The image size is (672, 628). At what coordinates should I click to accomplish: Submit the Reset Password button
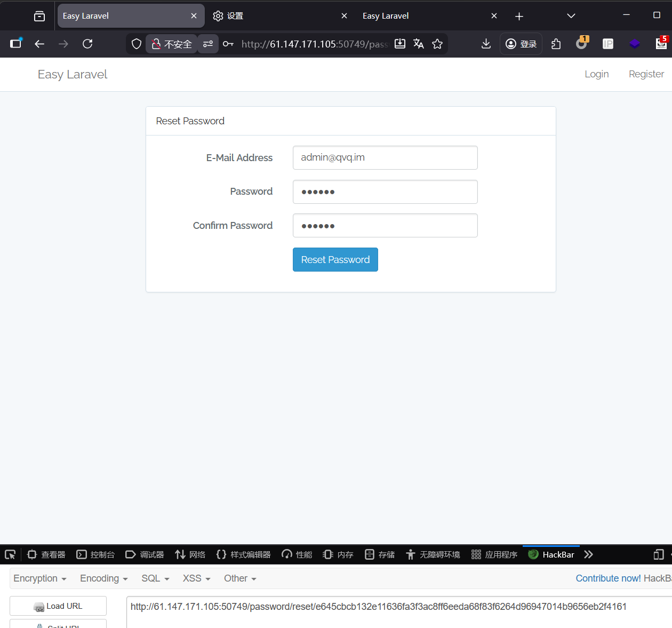click(x=335, y=259)
